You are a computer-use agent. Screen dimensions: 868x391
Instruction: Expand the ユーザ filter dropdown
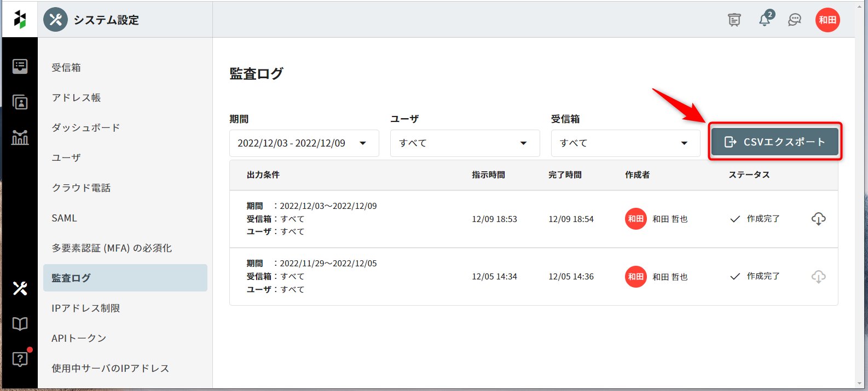click(x=465, y=143)
